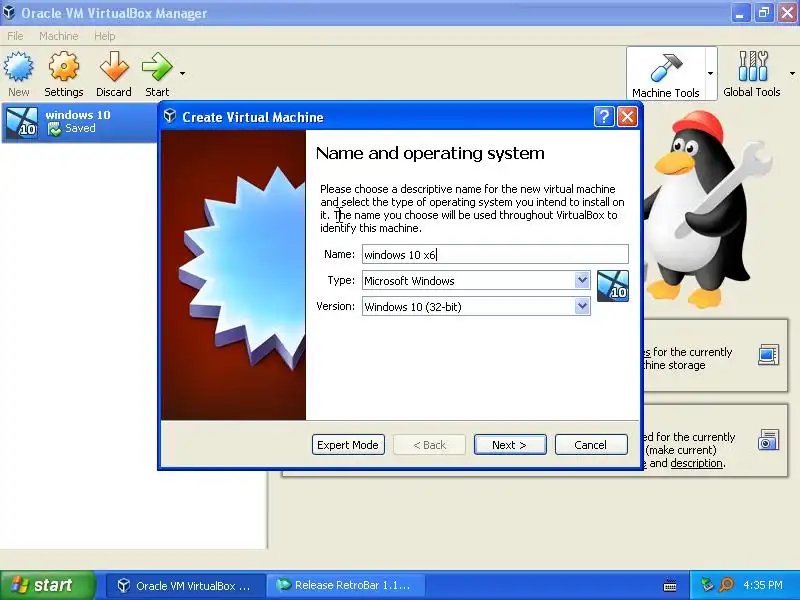
Task: Expand the Start button dropdown arrow
Action: 182,73
